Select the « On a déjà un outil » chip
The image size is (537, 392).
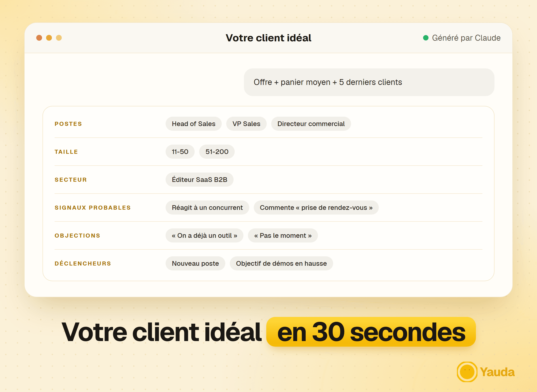205,235
